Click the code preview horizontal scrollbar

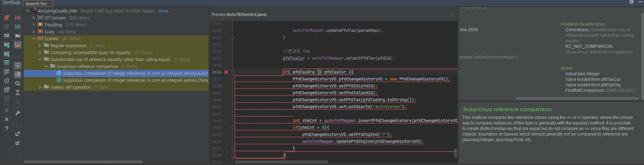tap(281, 162)
